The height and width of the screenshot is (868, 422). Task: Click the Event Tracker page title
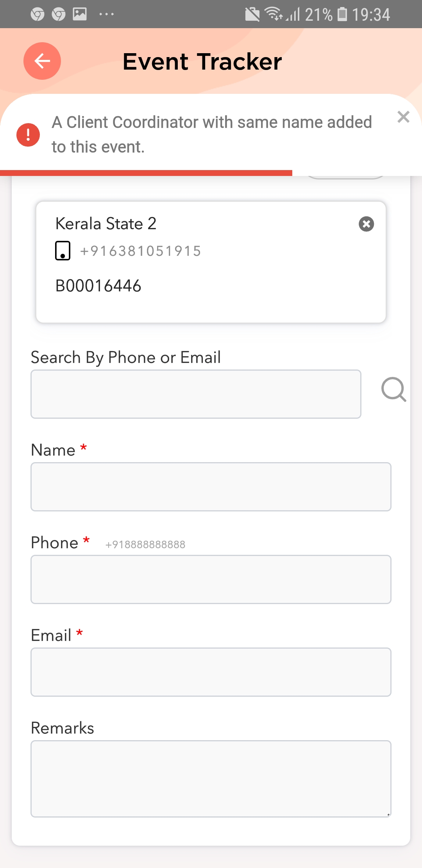pos(202,61)
